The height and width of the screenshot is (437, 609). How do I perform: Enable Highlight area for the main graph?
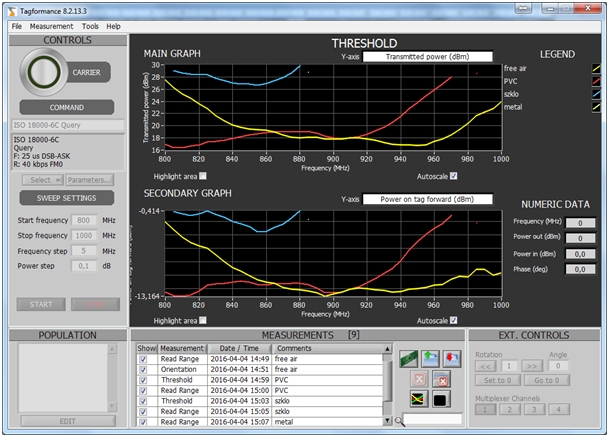pyautogui.click(x=203, y=176)
